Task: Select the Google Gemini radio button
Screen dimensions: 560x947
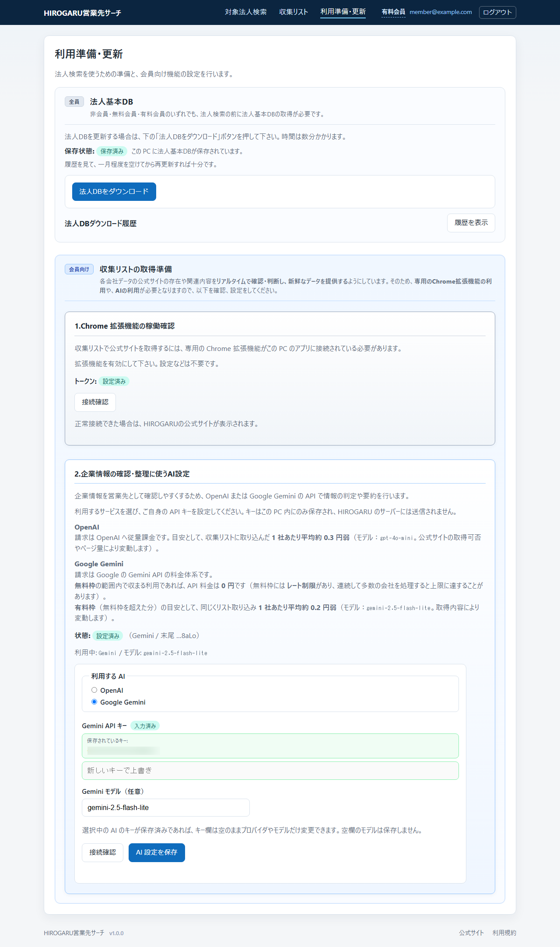Action: tap(94, 702)
